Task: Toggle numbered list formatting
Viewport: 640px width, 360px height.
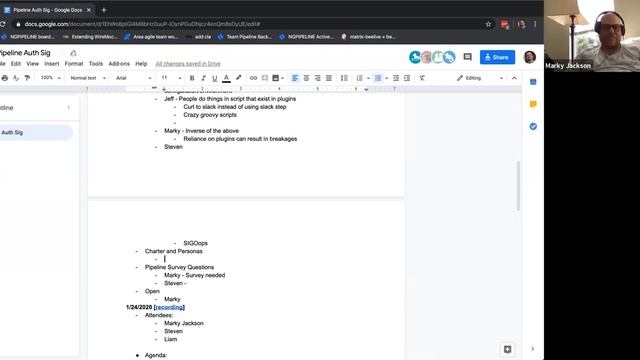Action: pyautogui.click(x=359, y=78)
